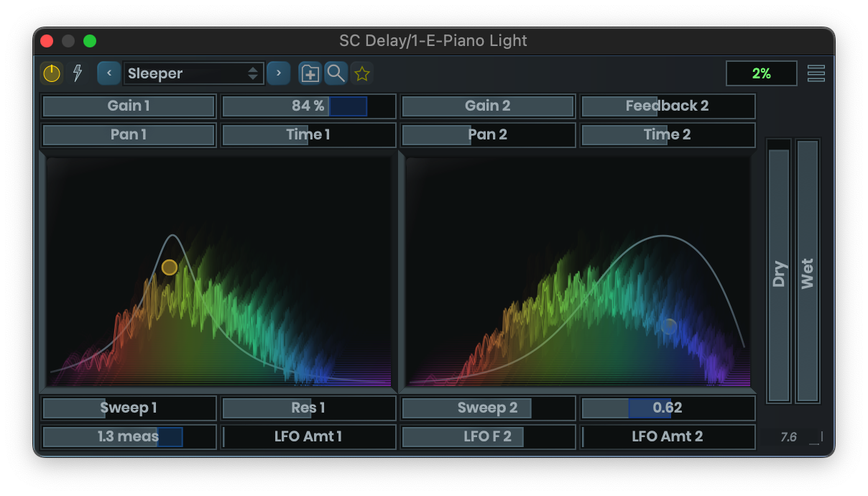Click the Sweep 1 slider
This screenshot has width=868, height=496.
(129, 408)
